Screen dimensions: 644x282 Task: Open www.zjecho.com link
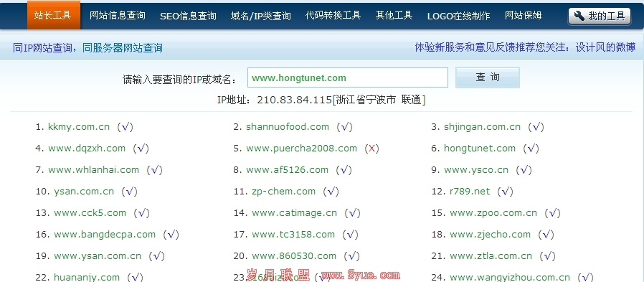click(x=490, y=235)
